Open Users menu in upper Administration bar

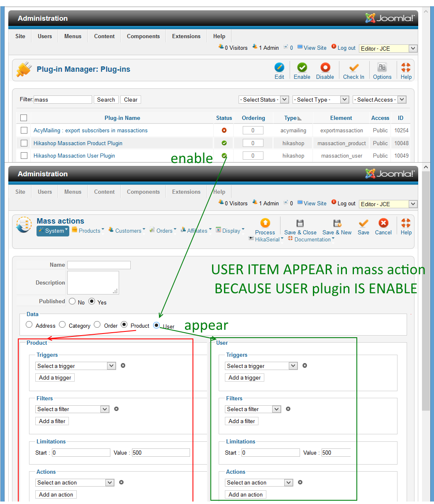click(45, 36)
